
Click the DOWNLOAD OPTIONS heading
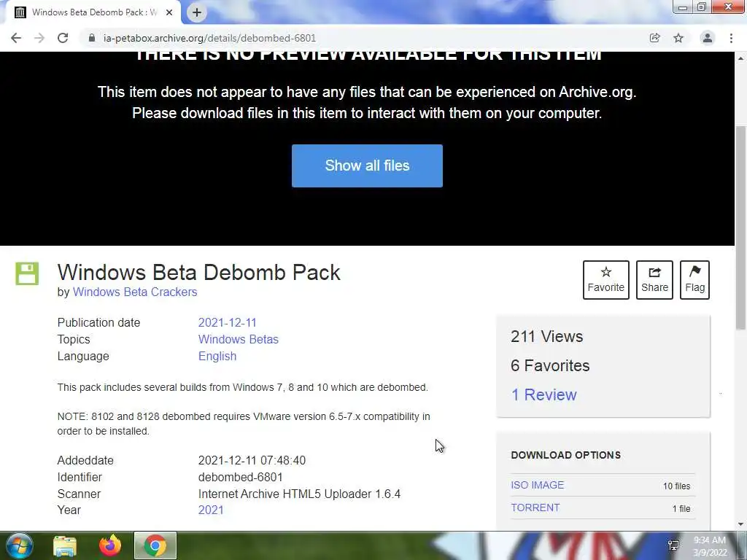(565, 455)
